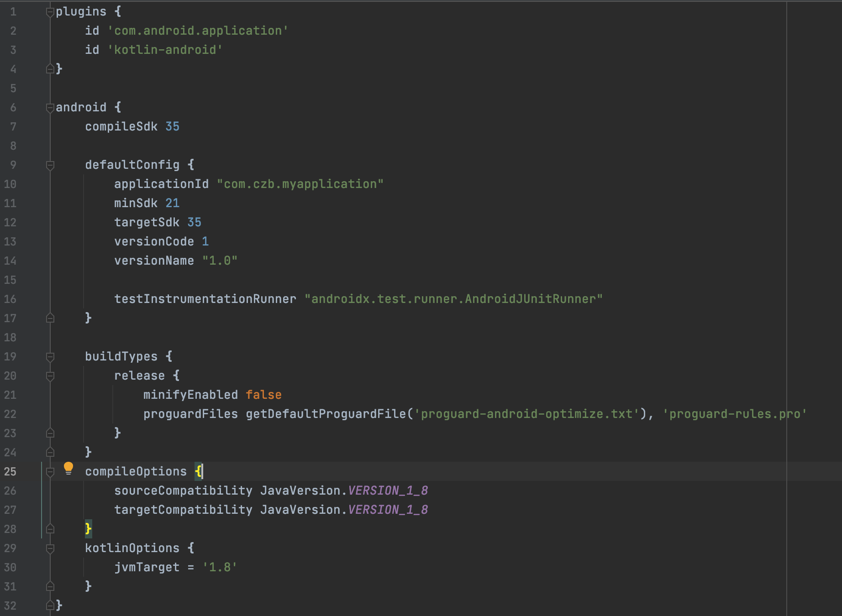The image size is (842, 616).
Task: Collapse the compileOptions block fold marker
Action: 49,471
